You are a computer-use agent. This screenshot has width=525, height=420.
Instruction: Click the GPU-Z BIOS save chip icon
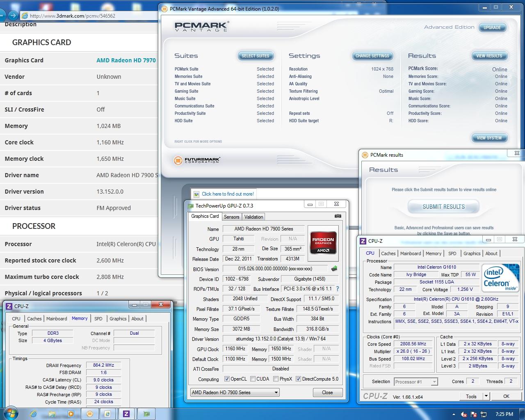coord(334,269)
